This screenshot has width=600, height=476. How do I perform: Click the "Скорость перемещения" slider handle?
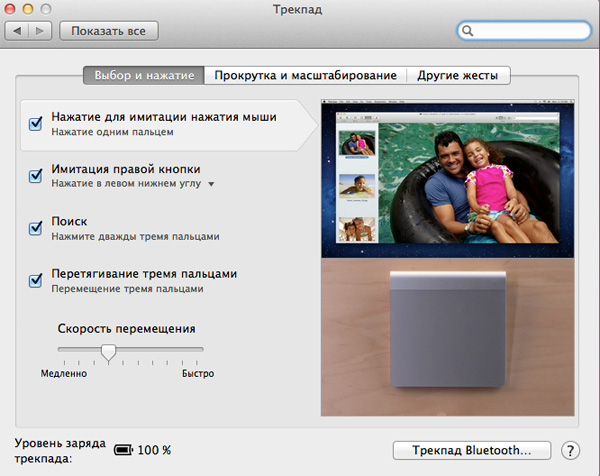click(108, 351)
